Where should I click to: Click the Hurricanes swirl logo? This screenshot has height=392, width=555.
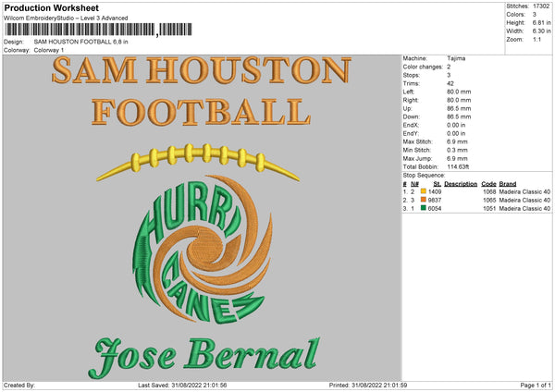pyautogui.click(x=203, y=250)
